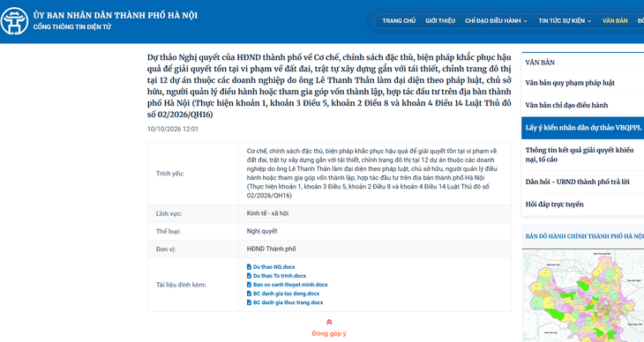Open Hỏi đáp trực tuyến sidebar item
This screenshot has width=644, height=342.
[x=582, y=204]
